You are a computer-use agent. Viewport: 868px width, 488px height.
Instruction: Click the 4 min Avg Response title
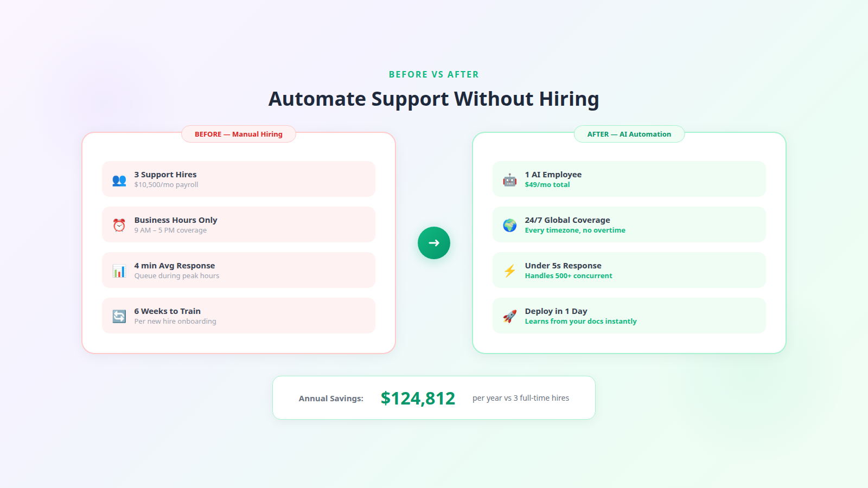[x=175, y=266]
